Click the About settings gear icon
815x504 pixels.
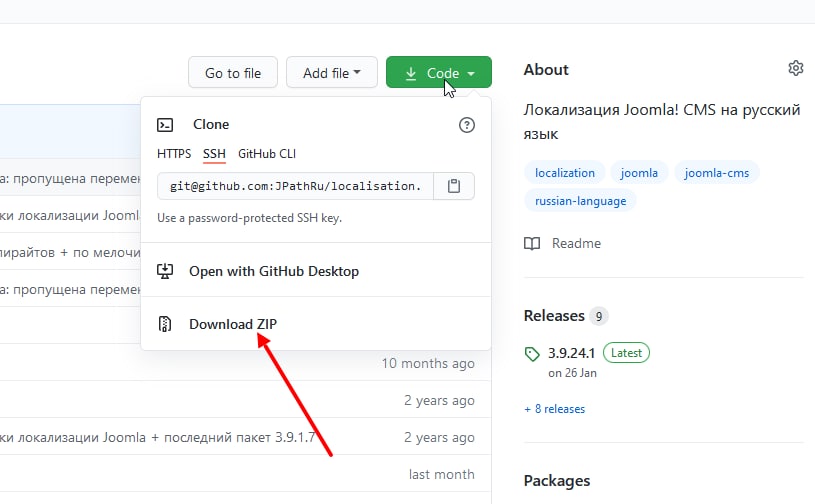(796, 69)
